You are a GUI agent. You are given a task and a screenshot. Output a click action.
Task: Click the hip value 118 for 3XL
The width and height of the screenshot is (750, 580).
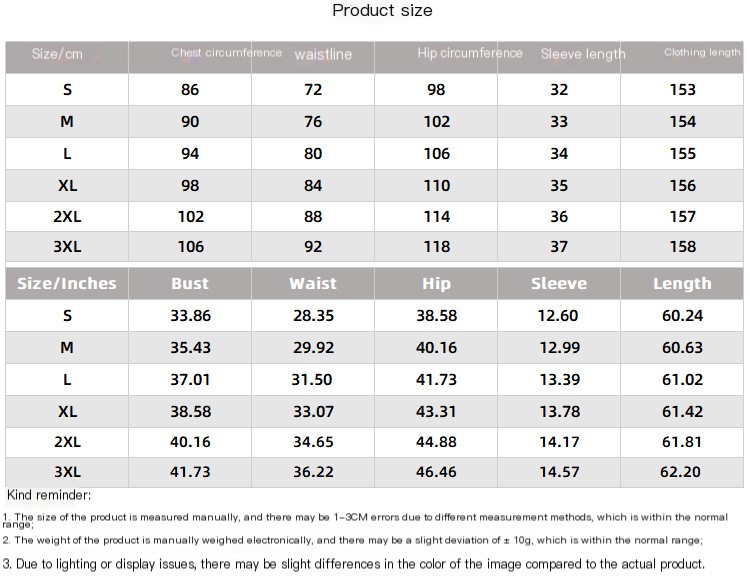point(436,247)
